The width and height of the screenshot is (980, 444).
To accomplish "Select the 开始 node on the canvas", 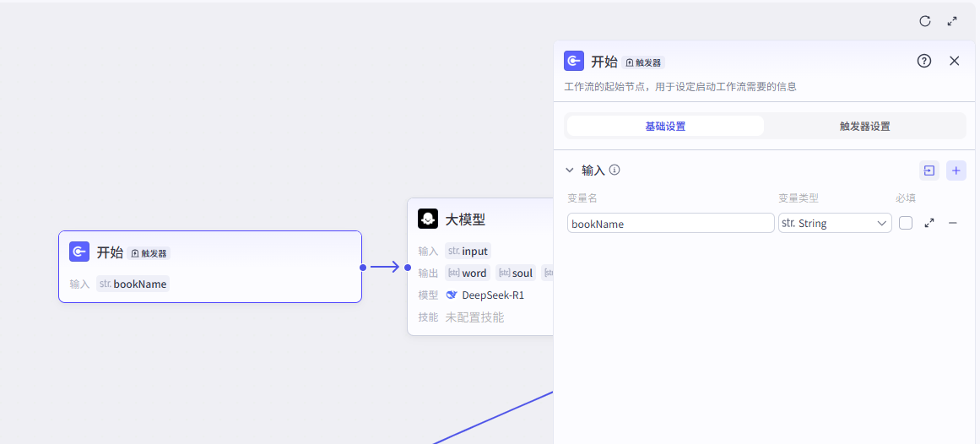I will pos(209,266).
